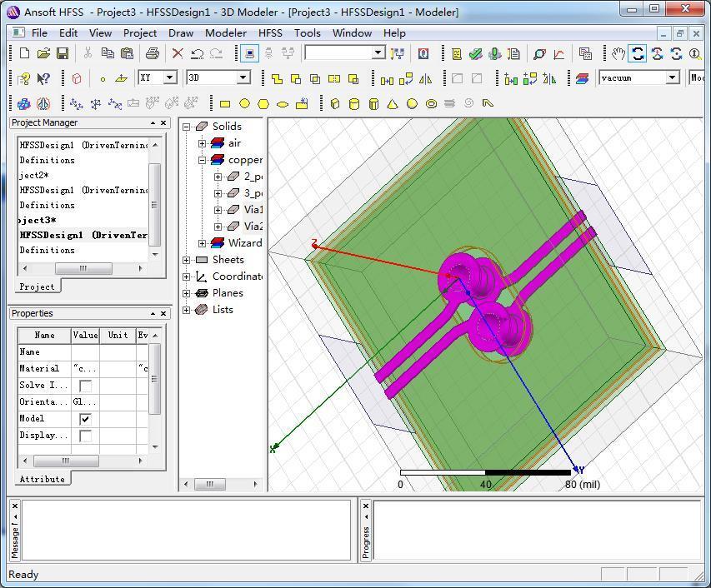Open the Tools menu
This screenshot has width=711, height=588.
coord(308,33)
